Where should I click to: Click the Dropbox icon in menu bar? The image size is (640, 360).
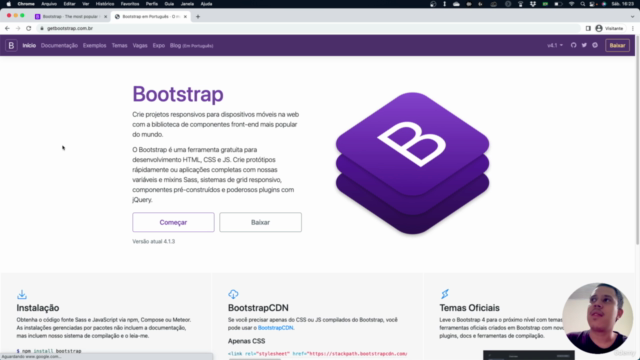tap(533, 4)
